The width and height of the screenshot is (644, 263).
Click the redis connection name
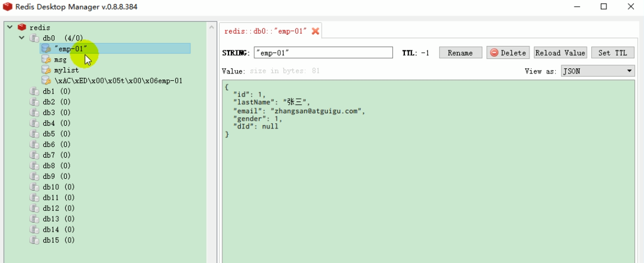(x=40, y=27)
